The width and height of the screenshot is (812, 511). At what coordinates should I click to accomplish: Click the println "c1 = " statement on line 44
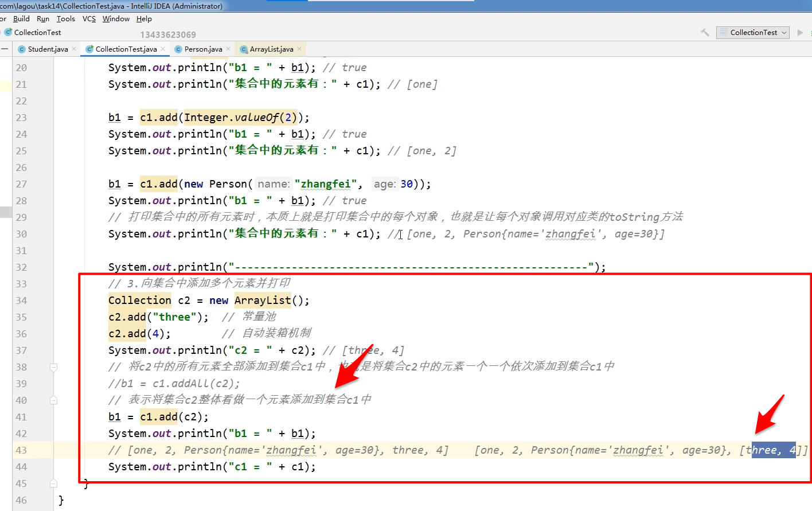tap(212, 467)
